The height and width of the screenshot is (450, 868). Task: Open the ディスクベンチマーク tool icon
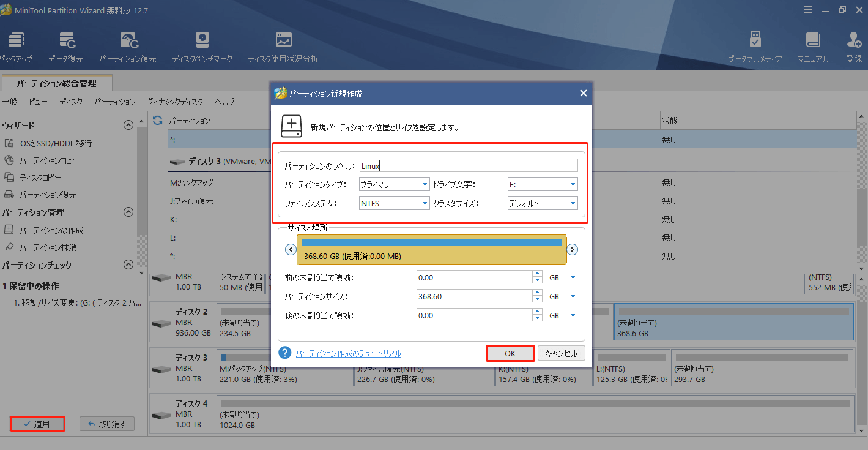(202, 41)
